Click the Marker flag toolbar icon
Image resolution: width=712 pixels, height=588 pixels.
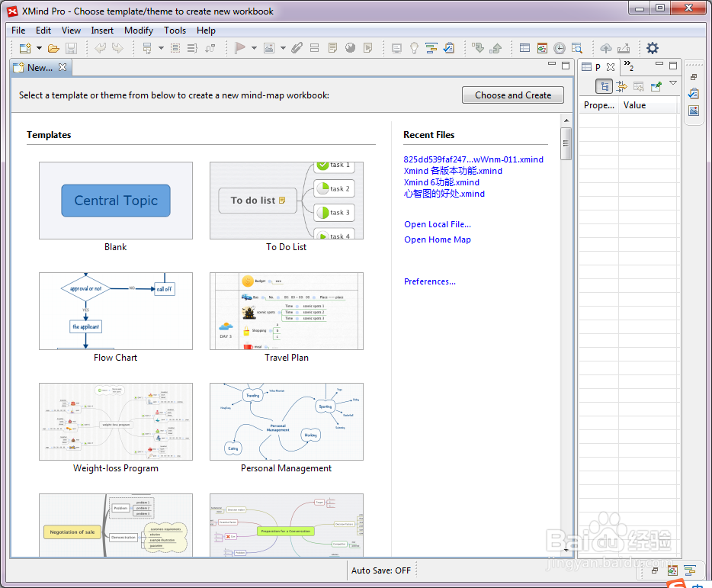click(x=240, y=48)
